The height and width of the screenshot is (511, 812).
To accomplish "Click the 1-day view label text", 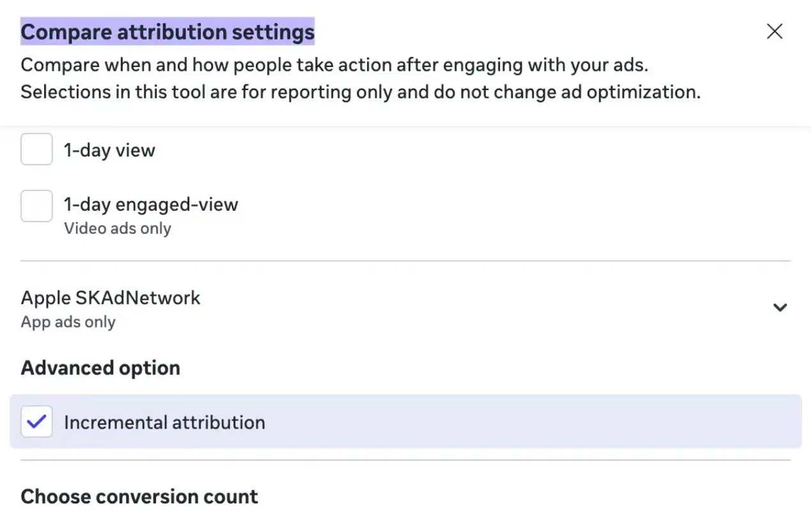I will click(109, 149).
